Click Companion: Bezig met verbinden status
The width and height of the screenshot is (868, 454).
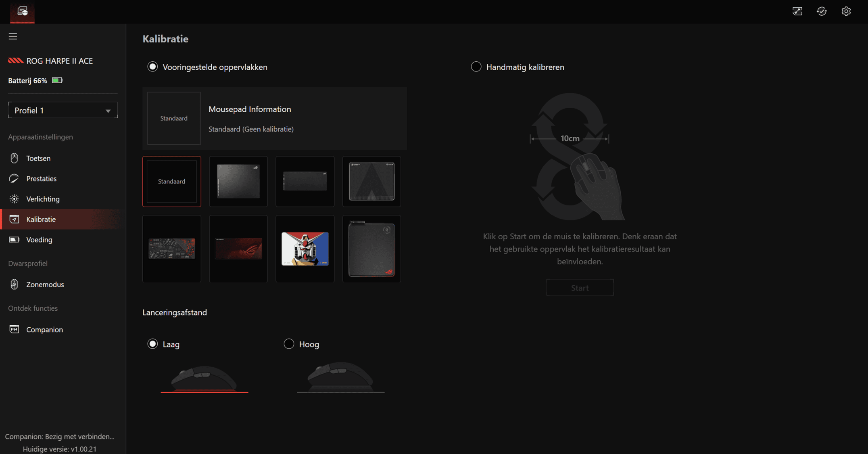click(60, 436)
